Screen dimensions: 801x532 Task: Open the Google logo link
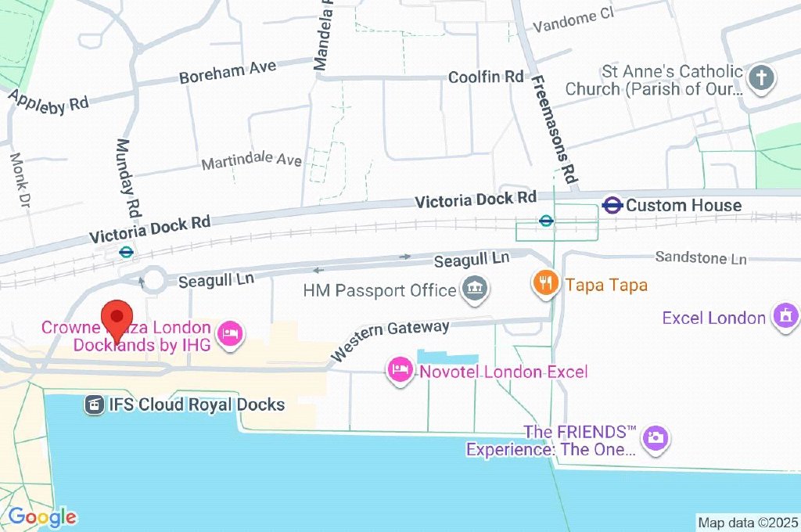(42, 517)
